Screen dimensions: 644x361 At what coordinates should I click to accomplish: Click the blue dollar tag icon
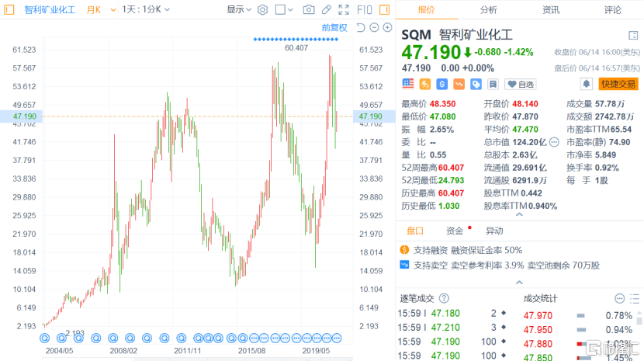point(442,85)
